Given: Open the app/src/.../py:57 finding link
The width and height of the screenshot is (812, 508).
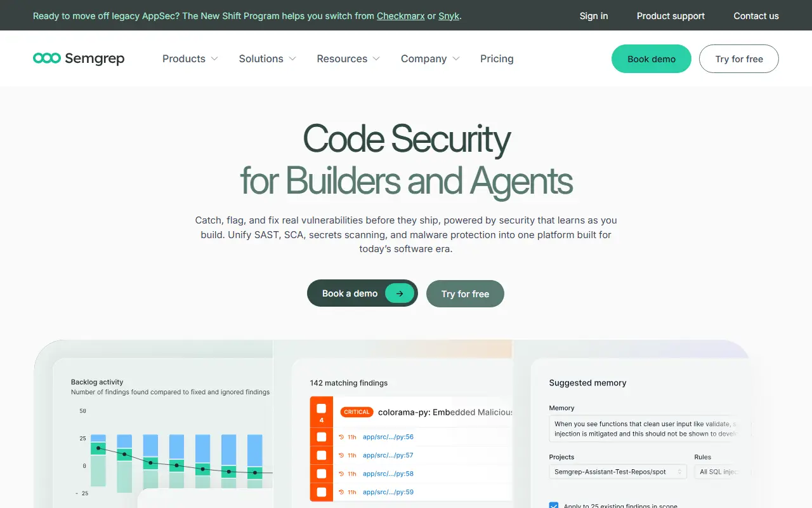Looking at the screenshot, I should click(x=388, y=455).
